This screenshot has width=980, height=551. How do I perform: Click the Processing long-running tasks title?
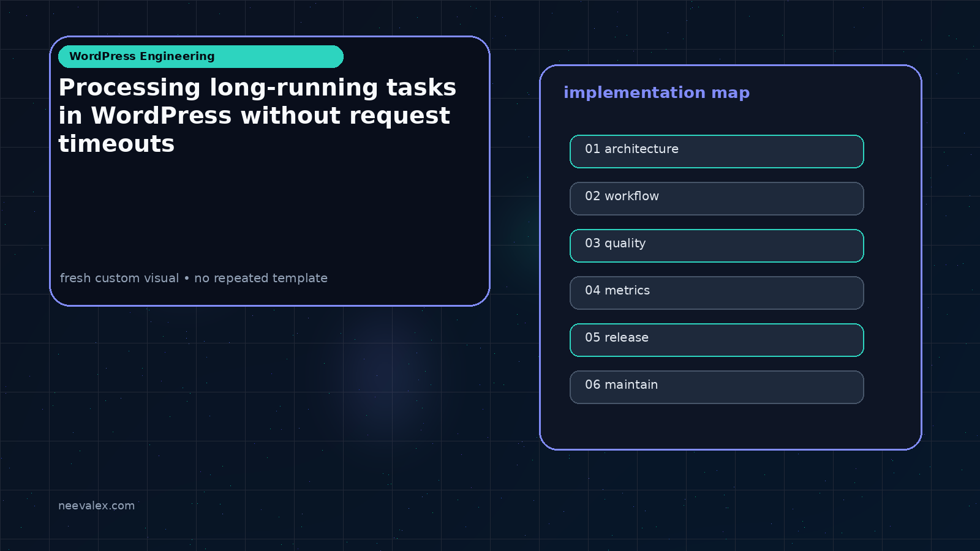click(x=257, y=116)
